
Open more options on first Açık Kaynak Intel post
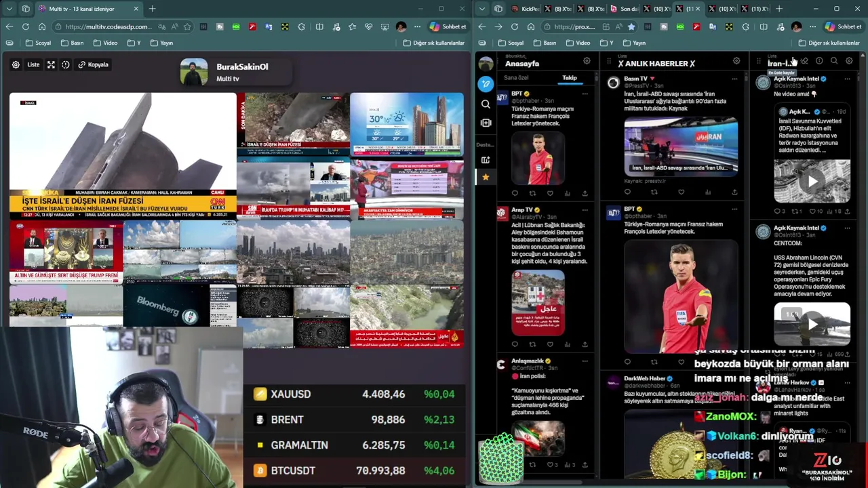tap(847, 79)
